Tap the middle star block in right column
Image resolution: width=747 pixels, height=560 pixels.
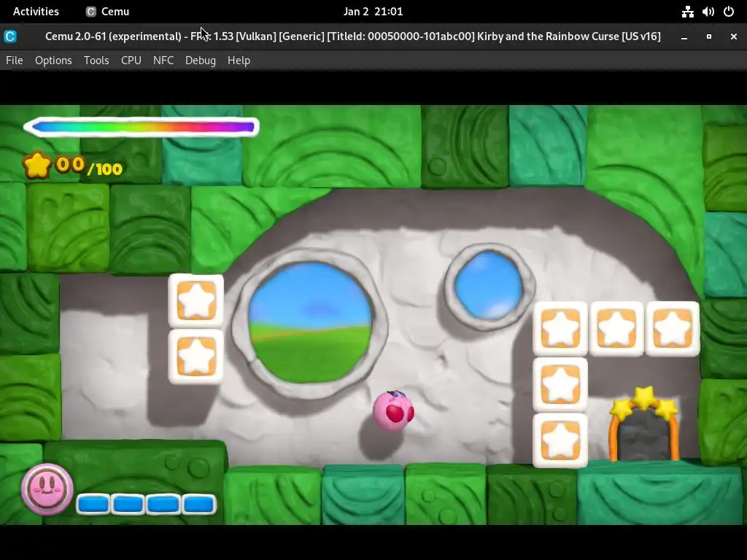click(560, 384)
